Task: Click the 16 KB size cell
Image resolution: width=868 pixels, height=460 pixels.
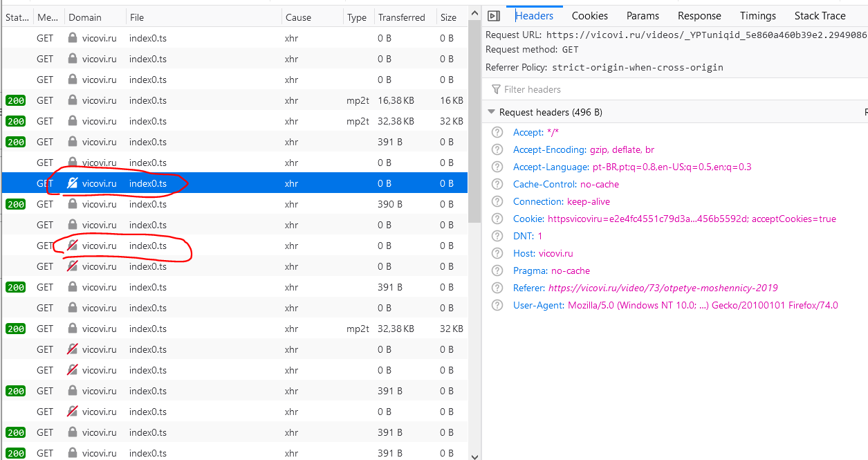Action: 452,100
